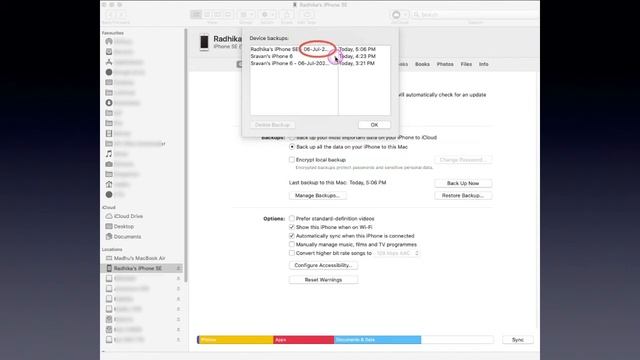
Task: Click the iPhone device icon in header
Action: [x=204, y=42]
